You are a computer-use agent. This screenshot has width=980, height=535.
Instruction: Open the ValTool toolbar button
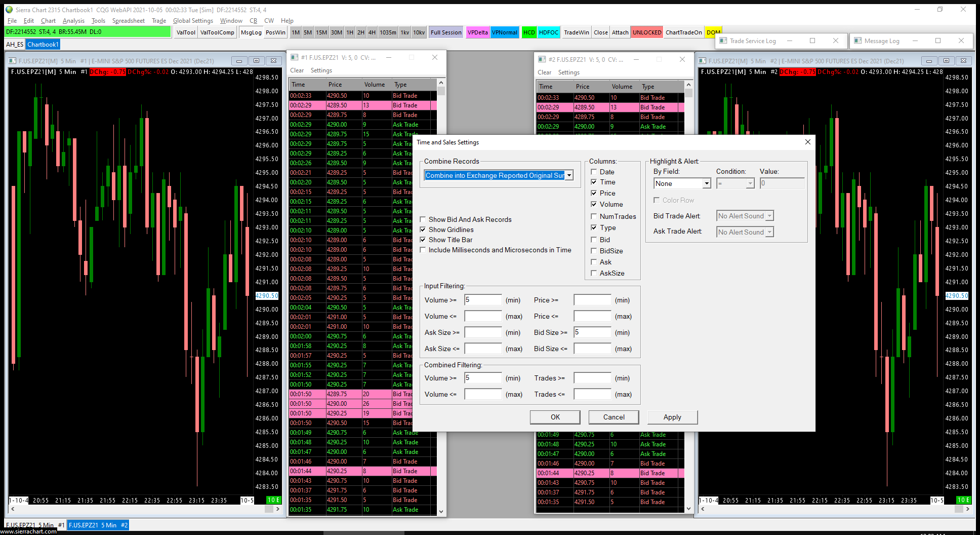point(186,32)
